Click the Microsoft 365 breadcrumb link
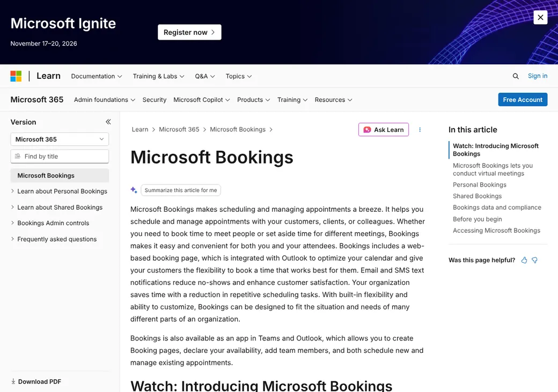The width and height of the screenshot is (558, 392). (x=179, y=129)
